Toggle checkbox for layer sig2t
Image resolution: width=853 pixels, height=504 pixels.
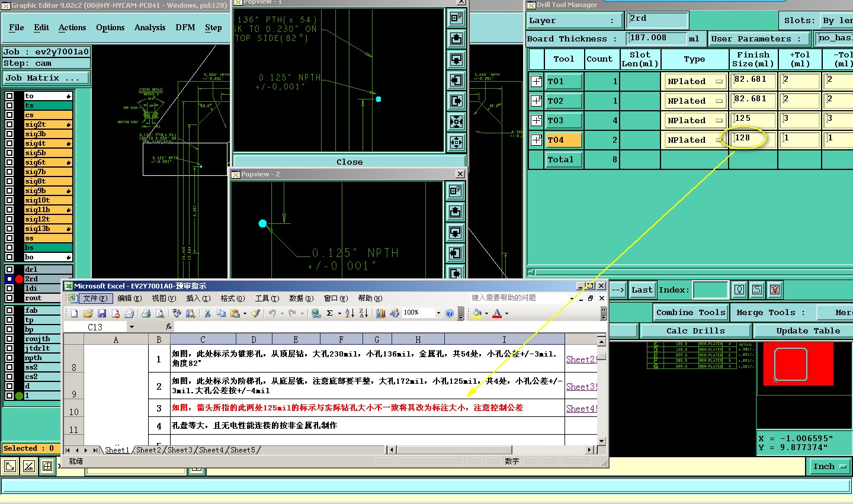point(9,124)
